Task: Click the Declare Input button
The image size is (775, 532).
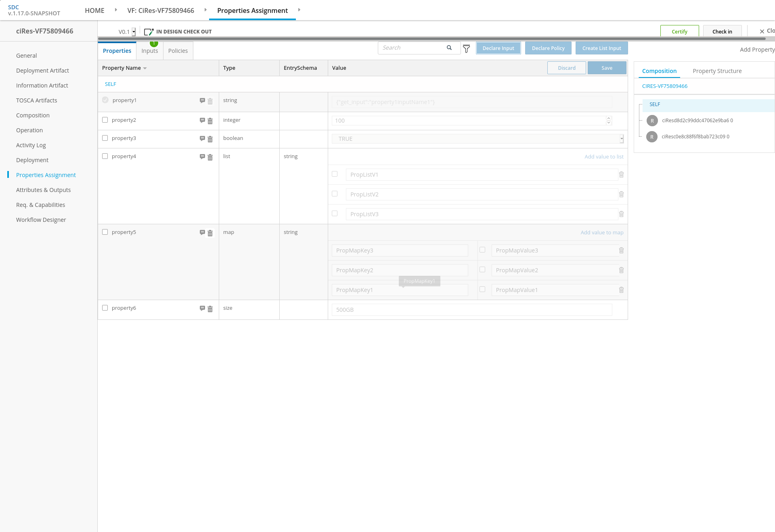Action: (498, 48)
